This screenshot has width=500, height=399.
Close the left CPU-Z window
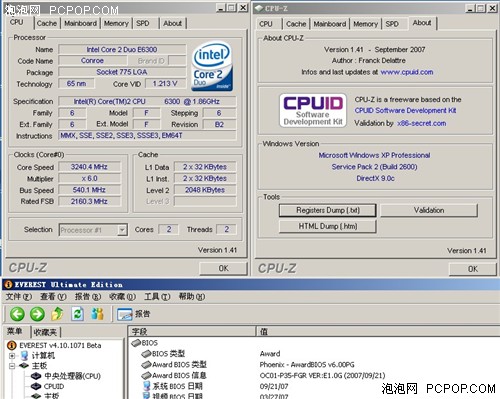pyautogui.click(x=243, y=8)
